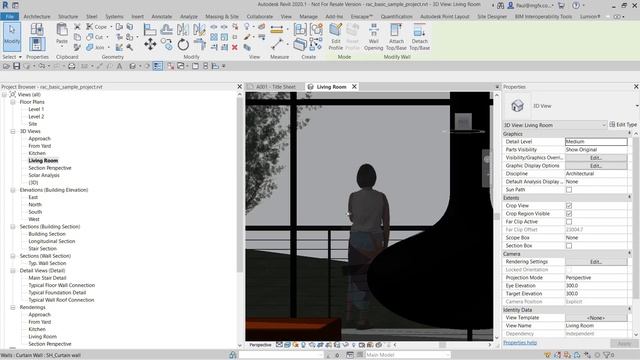This screenshot has width=640, height=360.
Task: Collapse the 3D Views tree node
Action: click(x=13, y=131)
